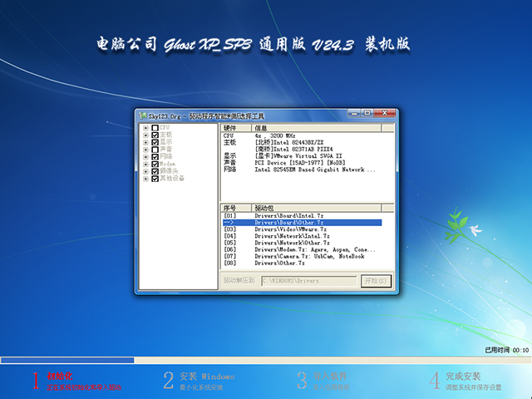The image size is (532, 399).
Task: Expand the Modem tree node
Action: (145, 164)
